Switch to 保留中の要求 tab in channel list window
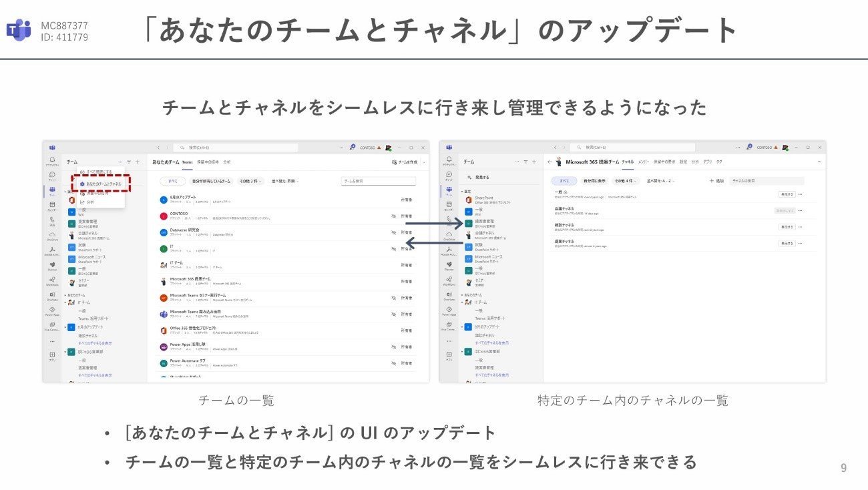 [664, 162]
